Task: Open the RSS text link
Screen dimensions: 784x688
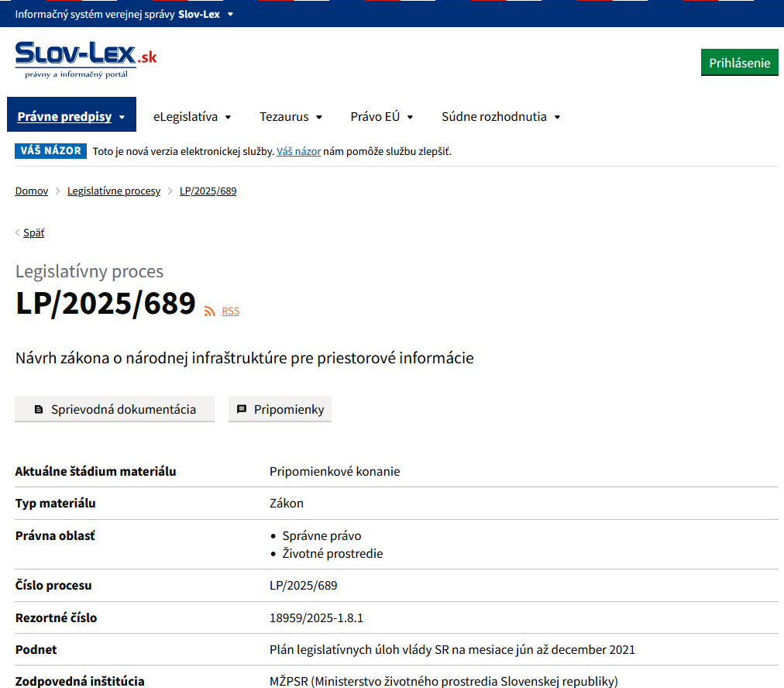Action: coord(230,311)
